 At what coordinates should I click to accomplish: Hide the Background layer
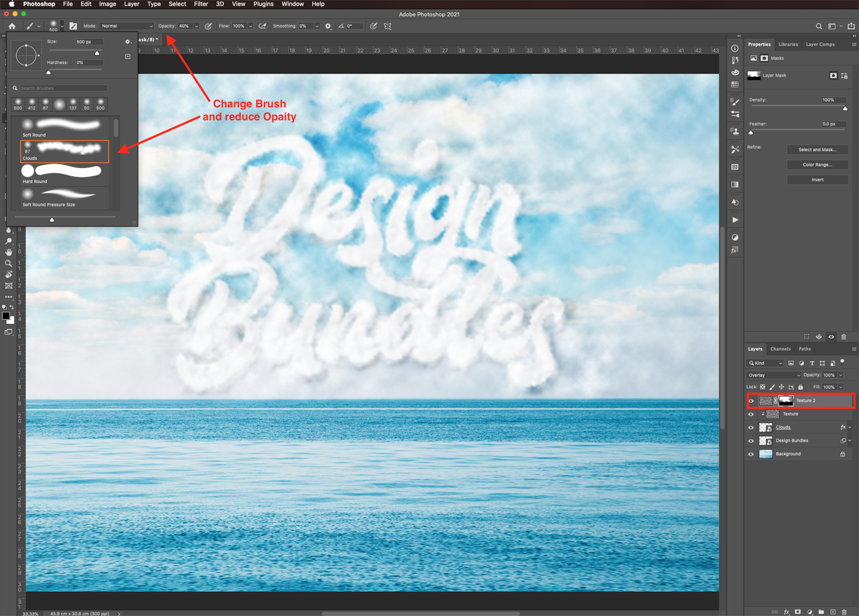pos(751,454)
